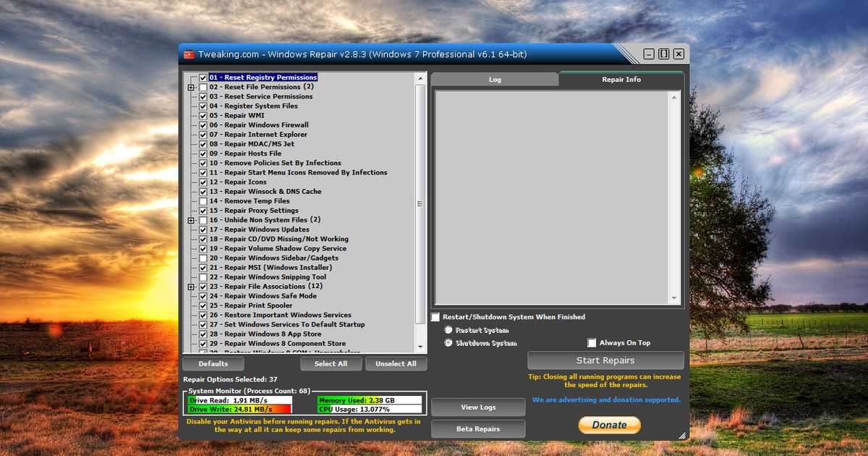This screenshot has height=456, width=868.
Task: Select 15 - Repair Proxy Settings row
Action: point(254,211)
